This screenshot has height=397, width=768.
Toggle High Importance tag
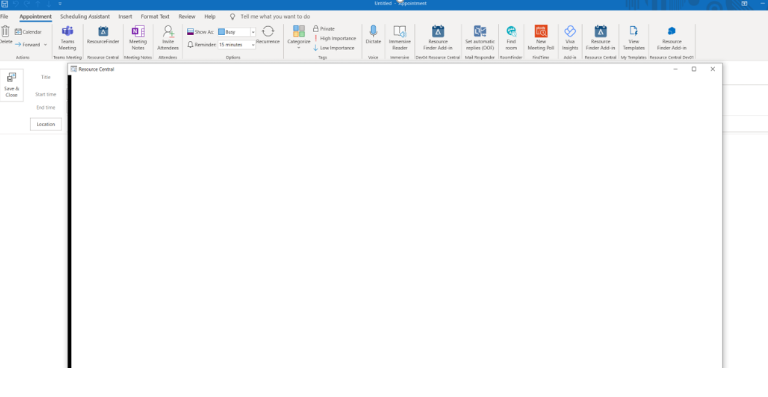[335, 38]
